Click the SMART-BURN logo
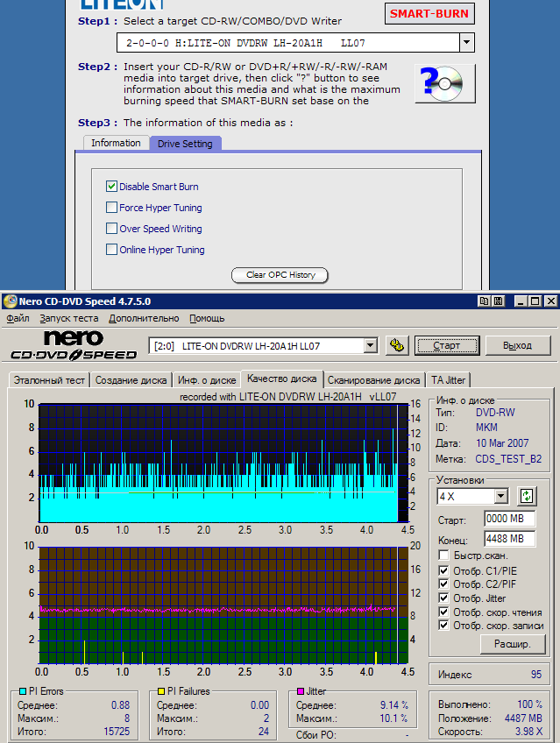The height and width of the screenshot is (743, 560). [429, 13]
